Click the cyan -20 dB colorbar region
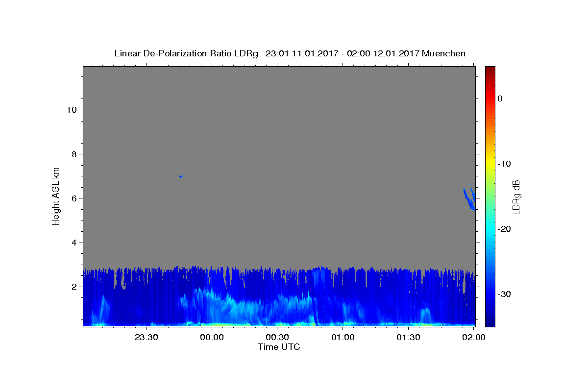 pos(490,229)
